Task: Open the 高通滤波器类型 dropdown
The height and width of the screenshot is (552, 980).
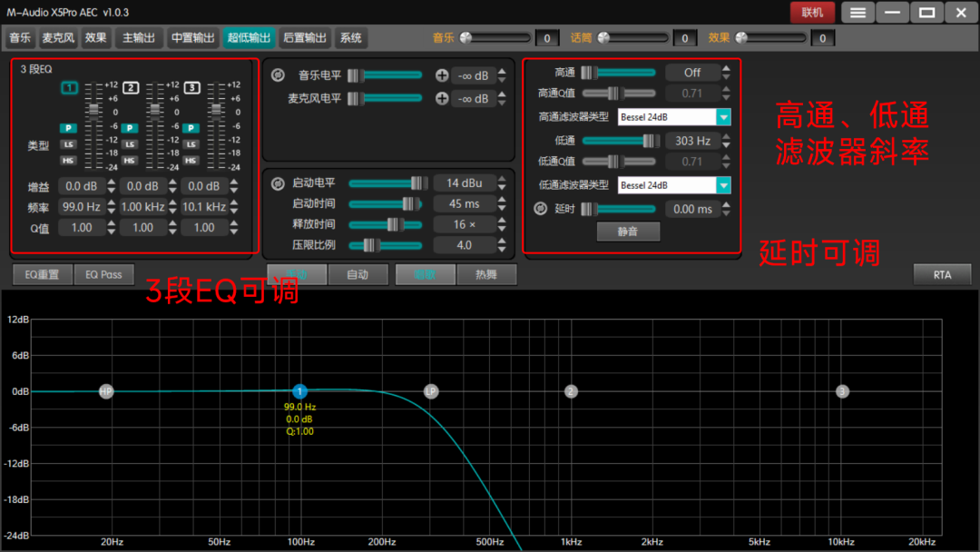Action: [724, 117]
